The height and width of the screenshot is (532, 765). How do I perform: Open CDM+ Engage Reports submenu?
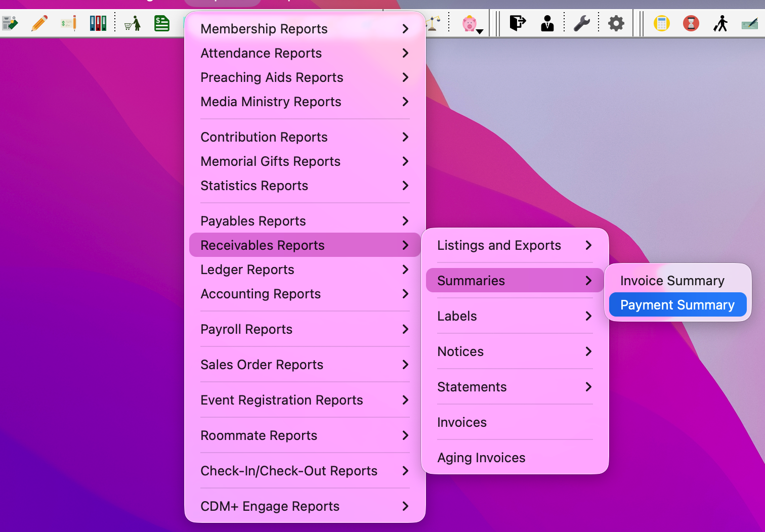click(x=305, y=506)
